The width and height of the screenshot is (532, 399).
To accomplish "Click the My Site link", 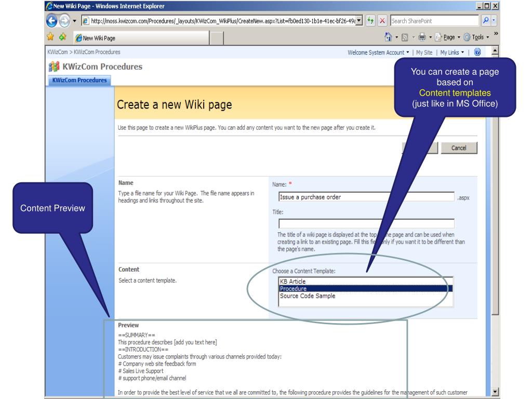I will click(x=424, y=52).
